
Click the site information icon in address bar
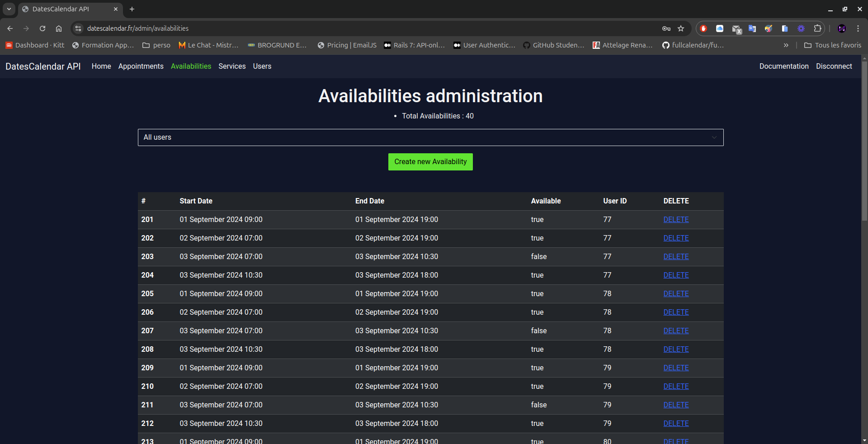(78, 28)
